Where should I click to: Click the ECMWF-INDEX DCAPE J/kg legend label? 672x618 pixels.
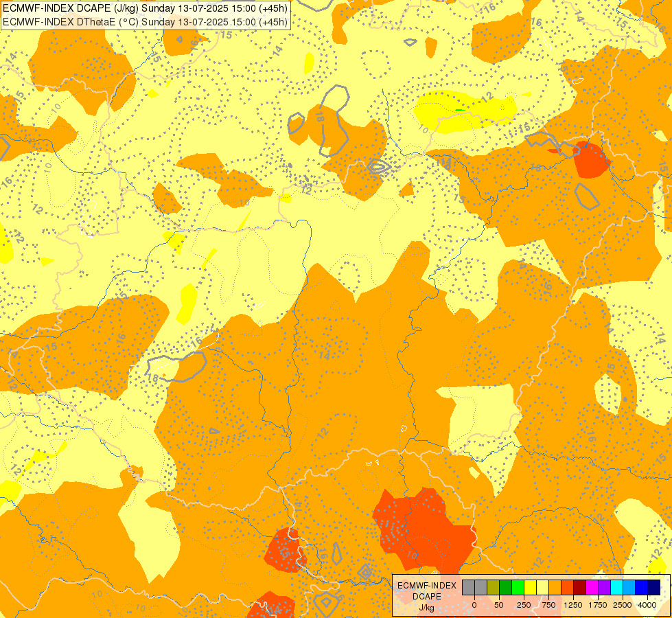click(427, 597)
